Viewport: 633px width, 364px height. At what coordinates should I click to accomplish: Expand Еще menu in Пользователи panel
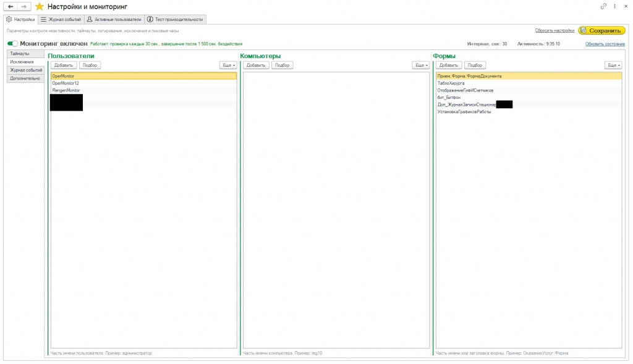pos(229,65)
